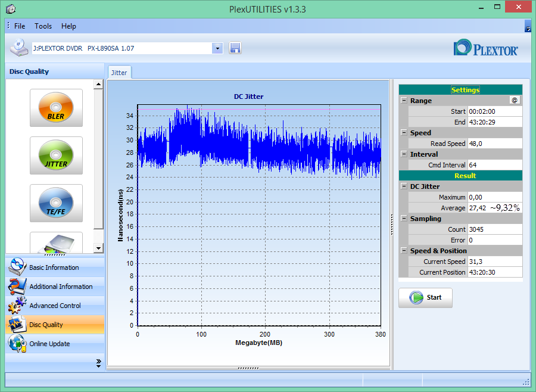Click the Read Speed value 48,0

click(495, 144)
